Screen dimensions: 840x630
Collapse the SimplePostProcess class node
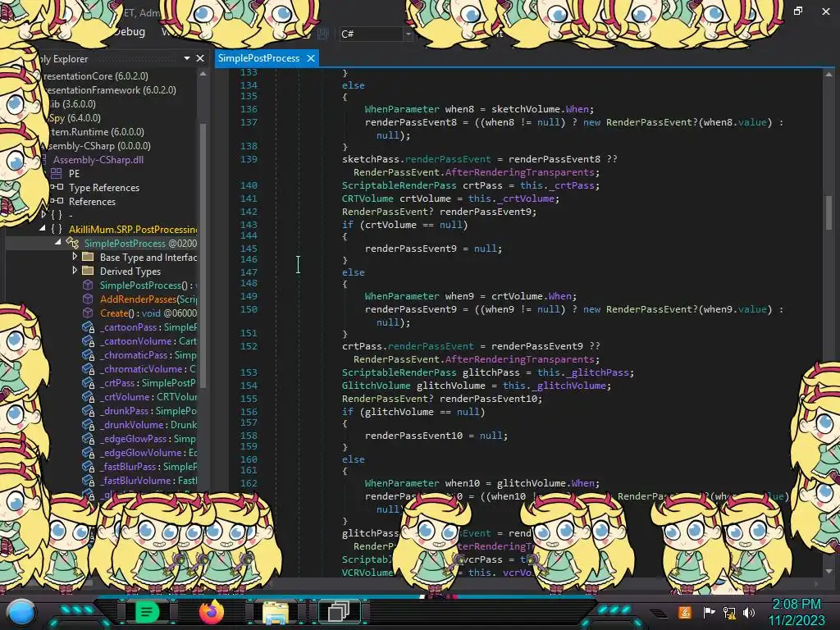(58, 243)
